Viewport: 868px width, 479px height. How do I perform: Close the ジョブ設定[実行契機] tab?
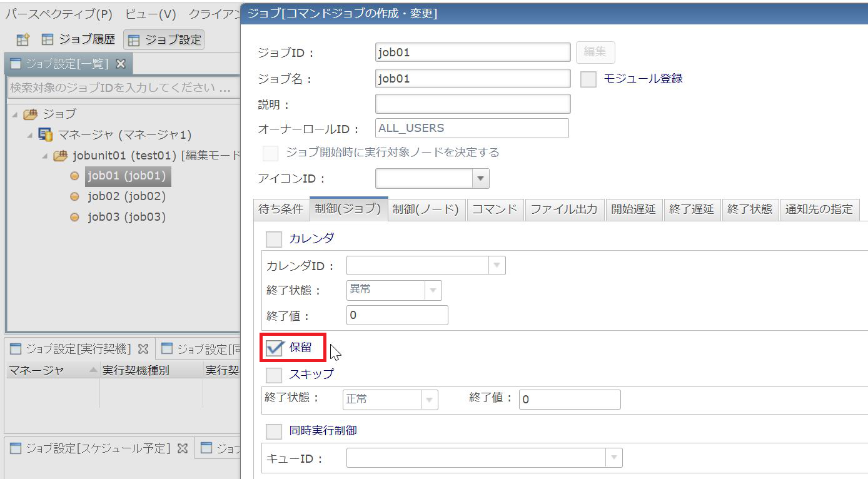143,349
